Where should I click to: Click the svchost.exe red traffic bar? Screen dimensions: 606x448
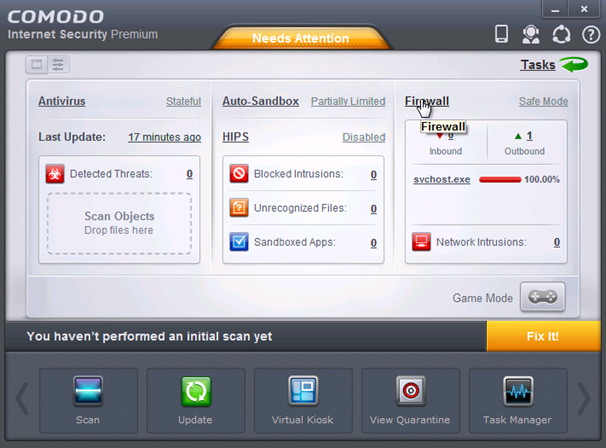click(500, 179)
